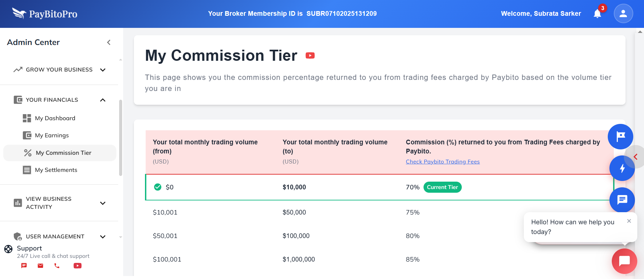Viewport: 644px width, 279px height.
Task: Open the notifications bell icon
Action: (597, 14)
